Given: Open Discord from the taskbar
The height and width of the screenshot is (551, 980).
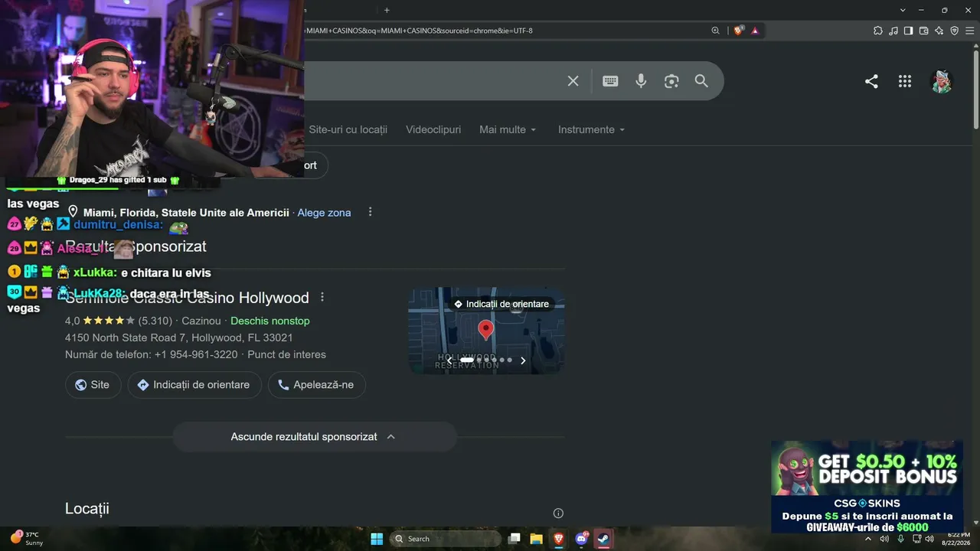Looking at the screenshot, I should coord(581,539).
